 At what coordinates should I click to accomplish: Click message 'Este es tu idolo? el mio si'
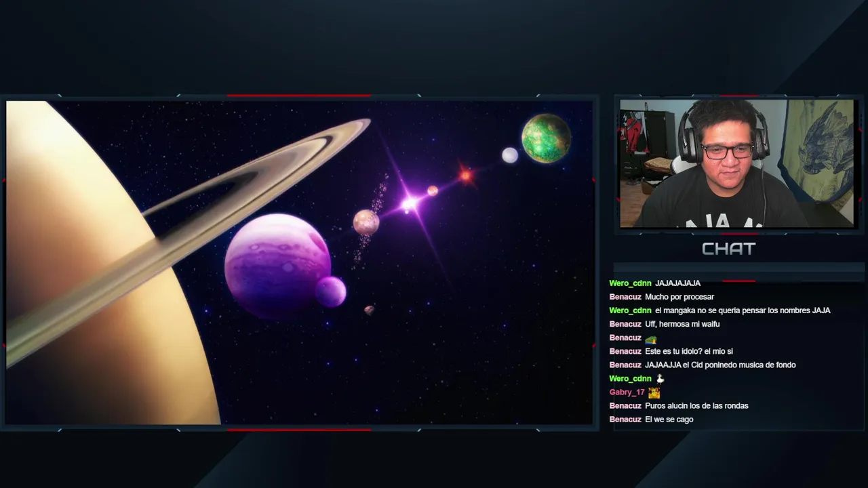[689, 351]
